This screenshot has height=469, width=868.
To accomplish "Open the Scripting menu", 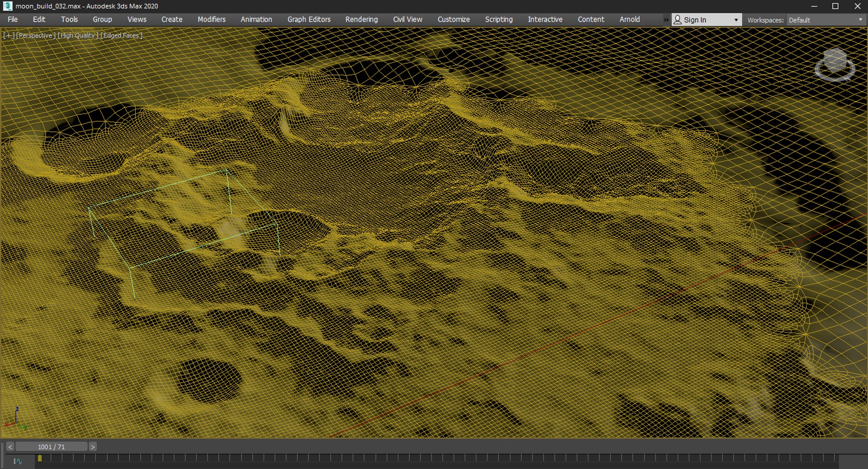I will coord(499,19).
